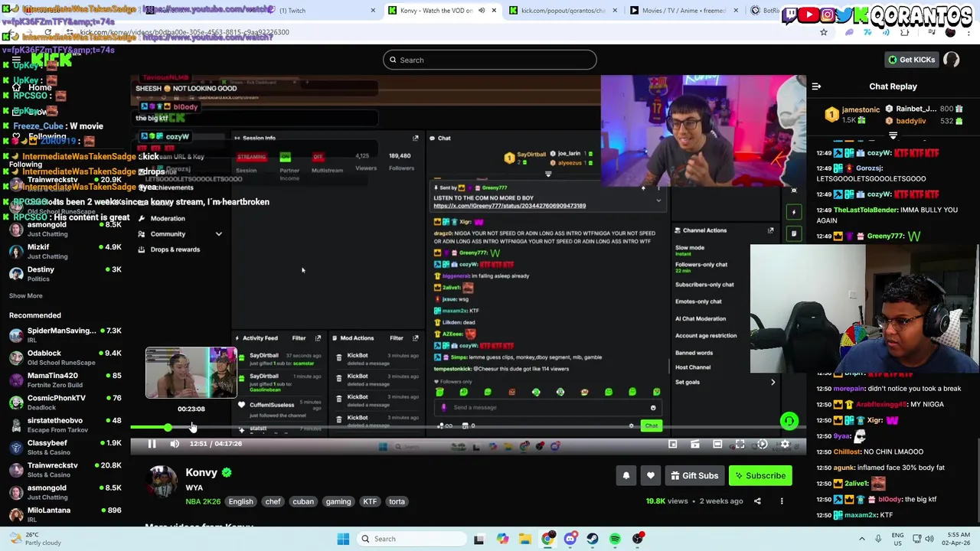Open SpiderManSaving recommended channel
The image size is (980, 551).
pyautogui.click(x=65, y=335)
